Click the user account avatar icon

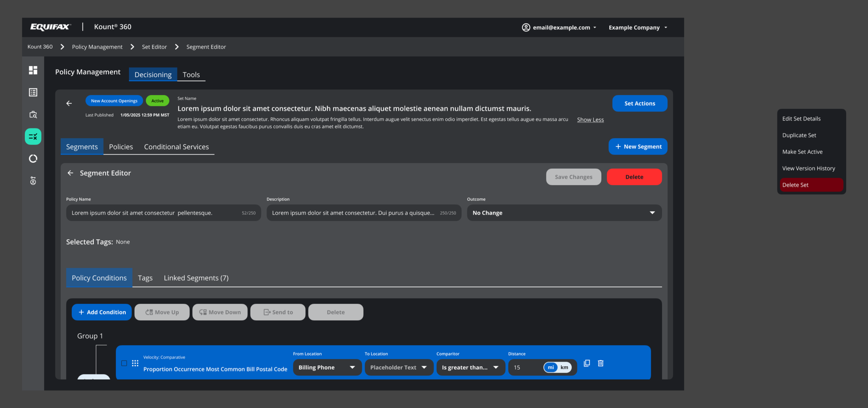526,27
